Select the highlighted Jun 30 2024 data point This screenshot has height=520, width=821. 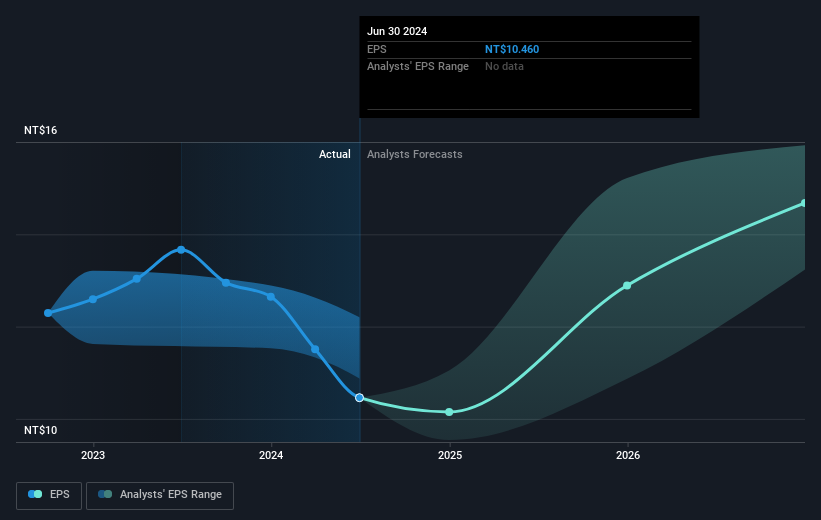tap(359, 398)
